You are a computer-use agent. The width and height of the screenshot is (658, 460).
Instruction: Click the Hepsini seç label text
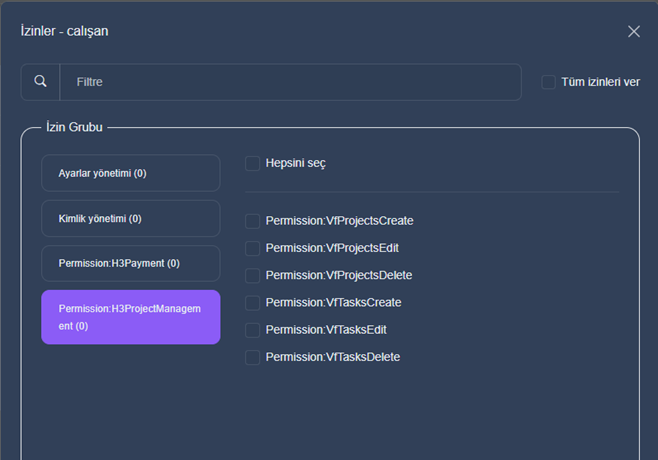pyautogui.click(x=295, y=163)
